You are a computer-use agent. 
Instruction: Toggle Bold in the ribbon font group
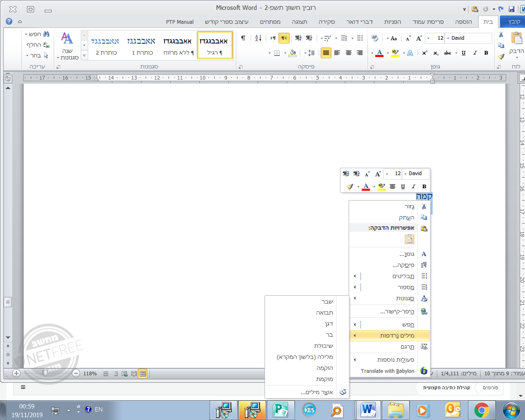(486, 53)
